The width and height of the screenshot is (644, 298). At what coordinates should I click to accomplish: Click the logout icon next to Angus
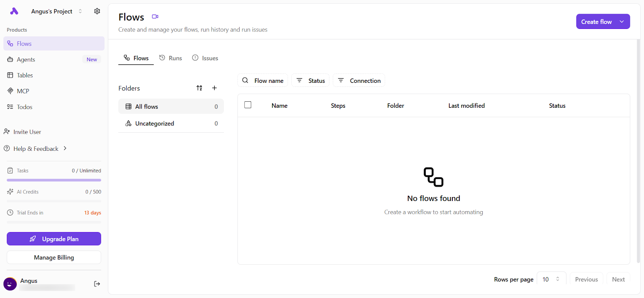pos(97,284)
